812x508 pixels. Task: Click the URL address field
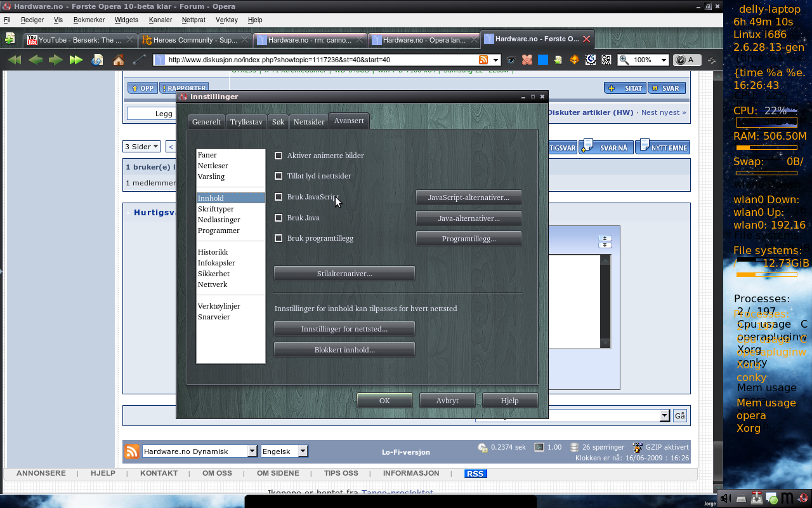pyautogui.click(x=317, y=60)
